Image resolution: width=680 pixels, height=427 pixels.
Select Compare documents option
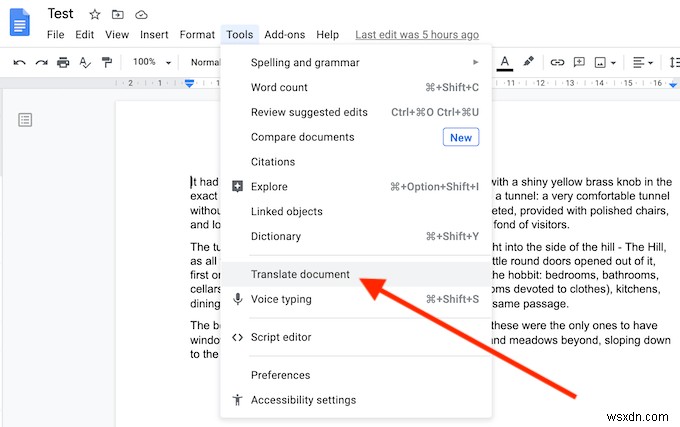356,137
